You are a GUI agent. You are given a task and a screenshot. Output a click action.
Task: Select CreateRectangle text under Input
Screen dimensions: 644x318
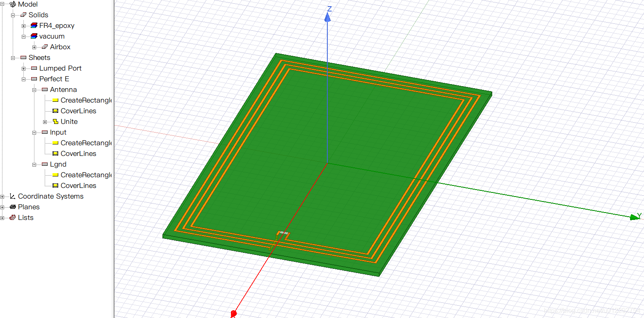tap(86, 143)
